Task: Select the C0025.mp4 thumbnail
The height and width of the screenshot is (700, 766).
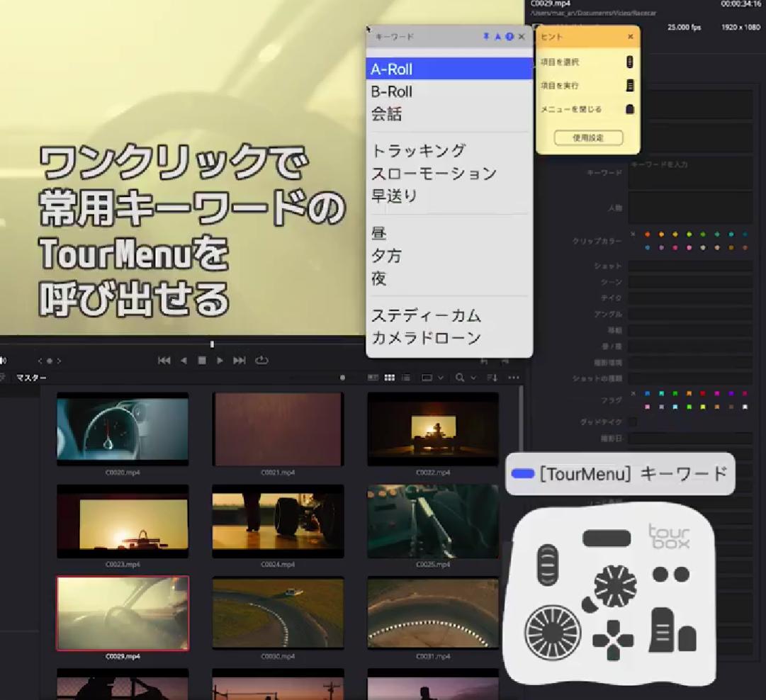Action: tap(434, 521)
